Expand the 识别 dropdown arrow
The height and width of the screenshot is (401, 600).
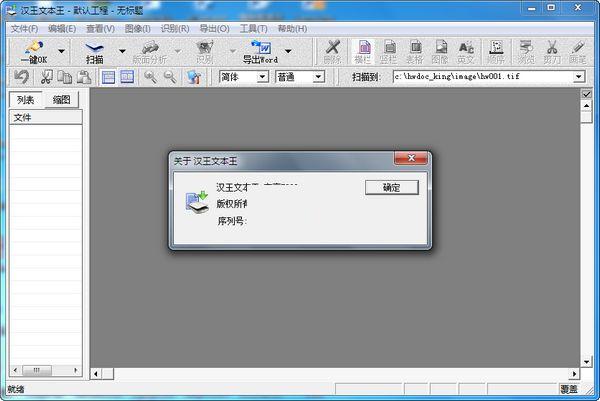tap(232, 51)
